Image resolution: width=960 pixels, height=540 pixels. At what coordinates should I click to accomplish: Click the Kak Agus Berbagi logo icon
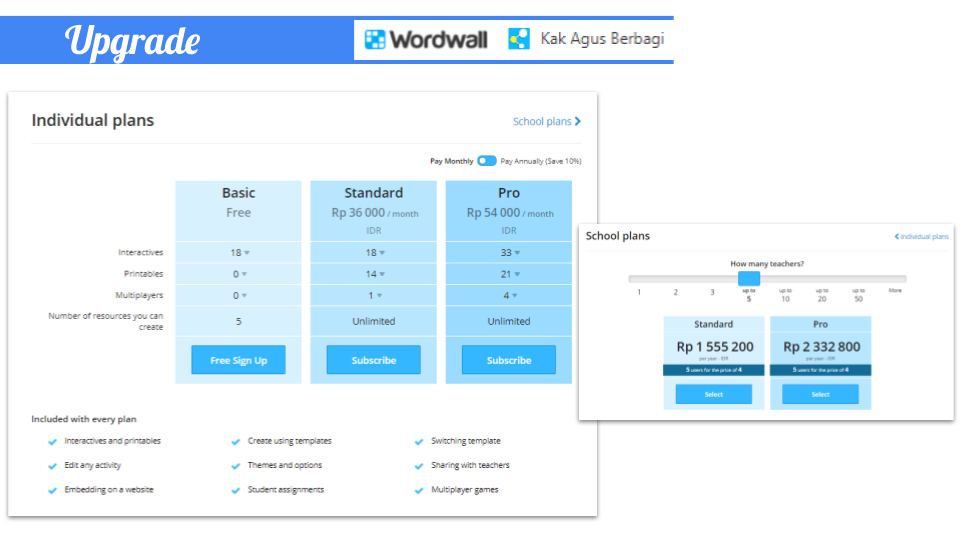(x=519, y=39)
